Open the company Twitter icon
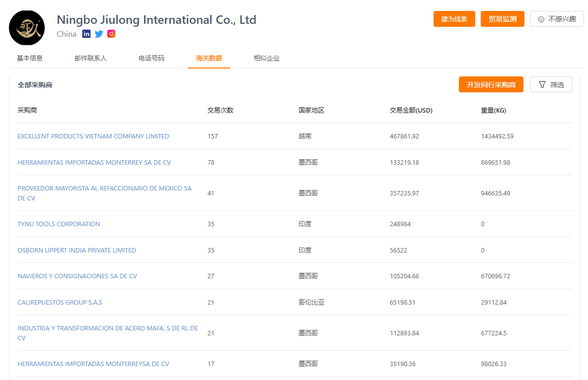Screen dimensions: 588x380 pyautogui.click(x=99, y=34)
